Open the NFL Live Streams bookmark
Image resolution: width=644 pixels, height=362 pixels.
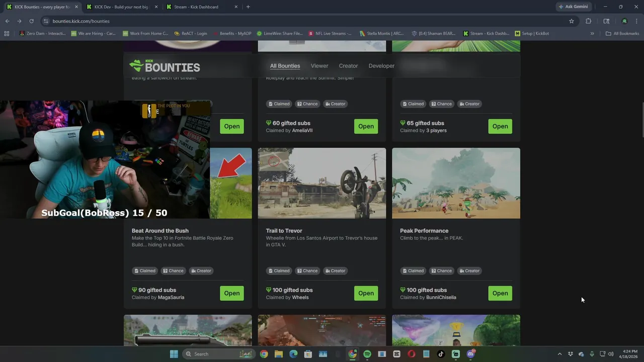(330, 34)
